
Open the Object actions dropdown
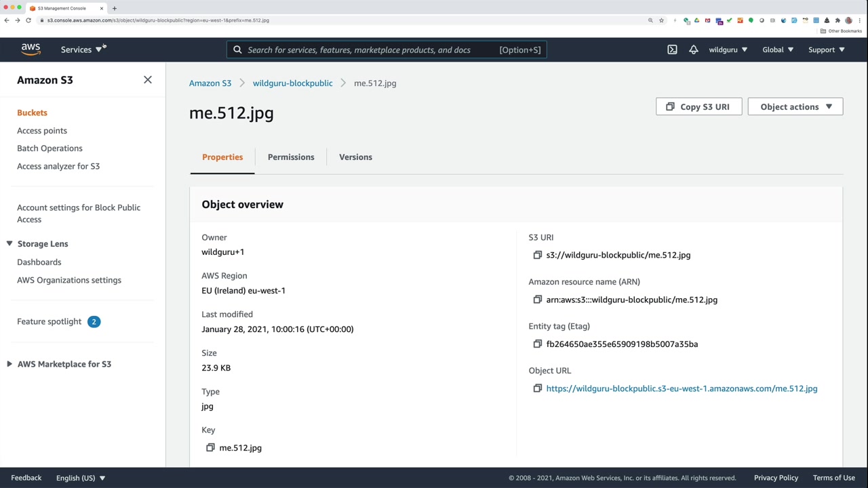pos(795,106)
